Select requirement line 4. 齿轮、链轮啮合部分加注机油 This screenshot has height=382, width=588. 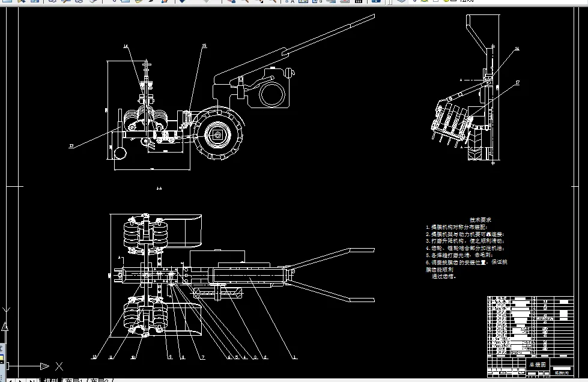(465, 248)
